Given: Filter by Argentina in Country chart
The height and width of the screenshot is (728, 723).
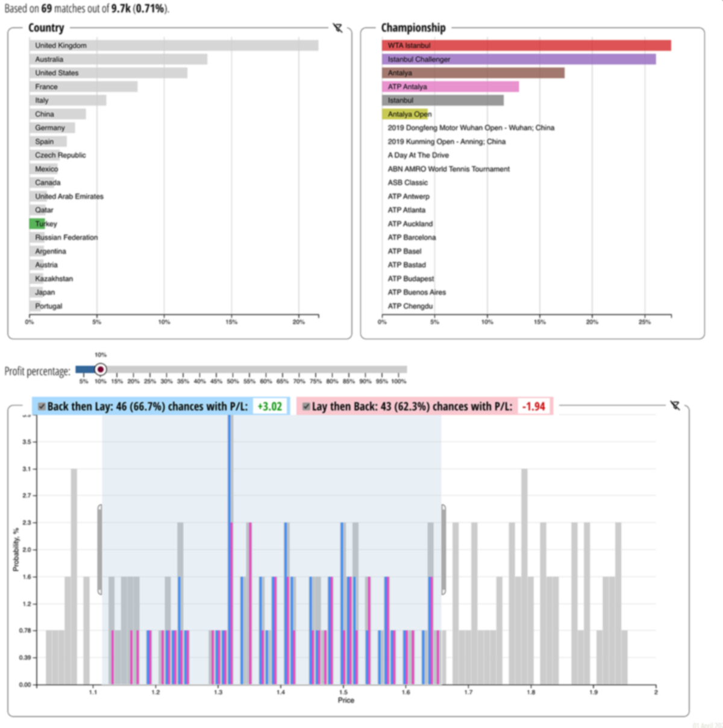Looking at the screenshot, I should pos(51,251).
